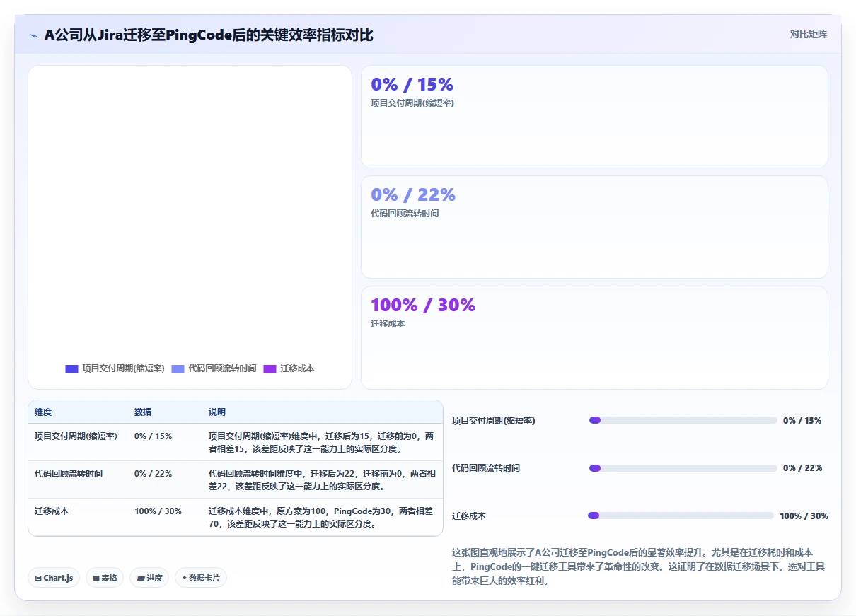The height and width of the screenshot is (616, 856).
Task: Toggle the 项目交付周期(缩短率) legend swatch
Action: 71,368
